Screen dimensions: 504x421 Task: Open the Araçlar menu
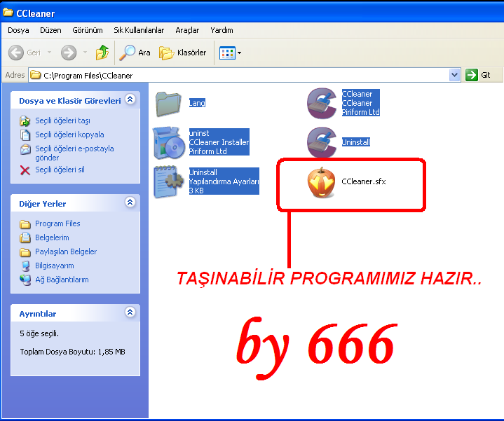tap(187, 30)
